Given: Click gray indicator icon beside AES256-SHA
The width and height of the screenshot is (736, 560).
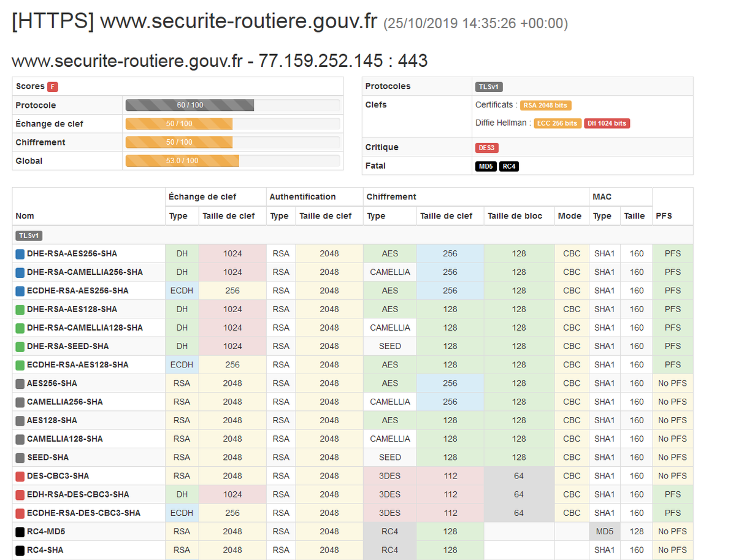Looking at the screenshot, I should coord(20,383).
